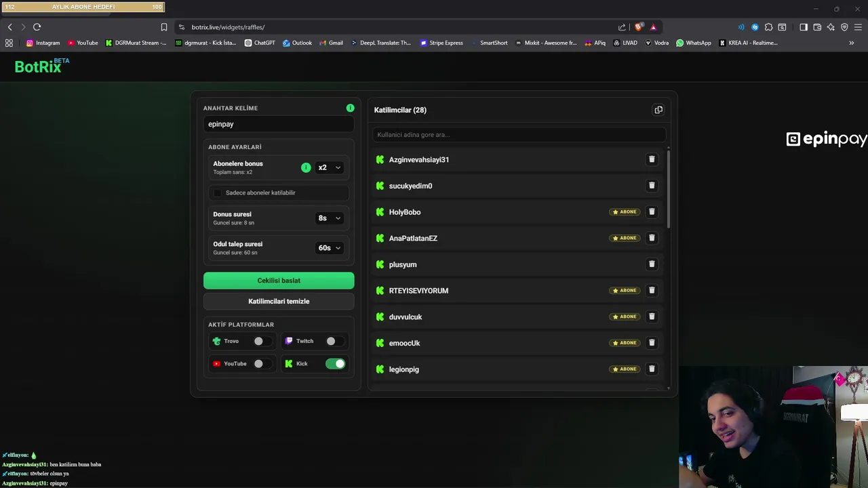Open the Brave Wallet icon
Image resolution: width=868 pixels, height=488 pixels.
pyautogui.click(x=817, y=27)
